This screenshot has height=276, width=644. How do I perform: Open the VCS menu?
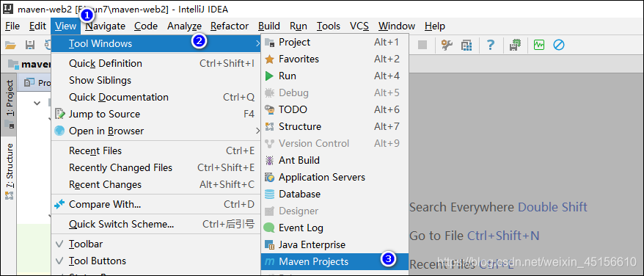(x=359, y=26)
